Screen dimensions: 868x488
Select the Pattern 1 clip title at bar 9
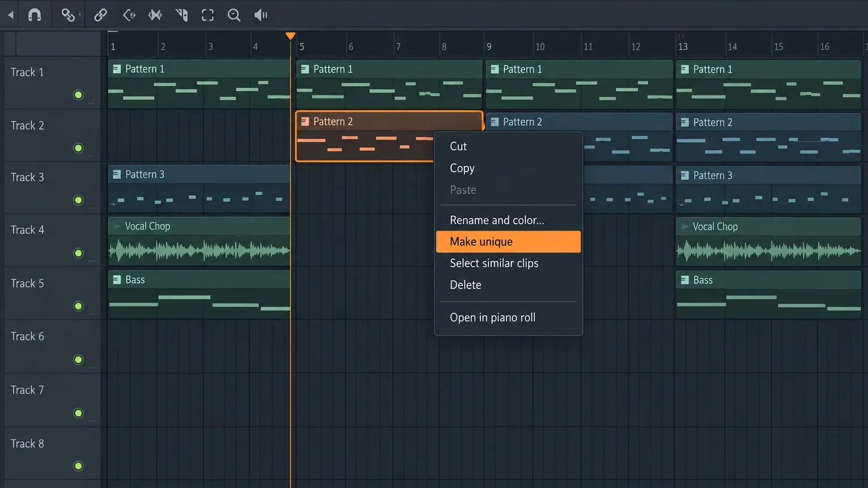click(522, 69)
